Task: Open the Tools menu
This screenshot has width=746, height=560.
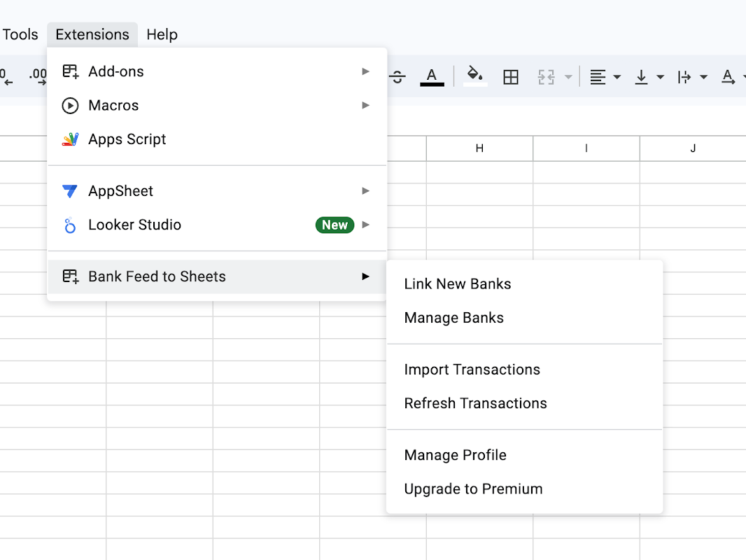Action: pos(20,35)
